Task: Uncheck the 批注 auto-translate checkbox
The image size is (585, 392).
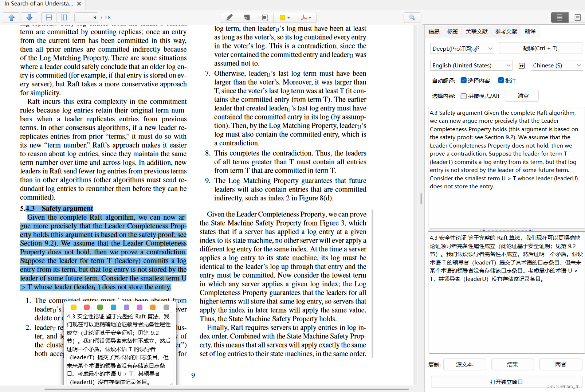Action: 501,81
